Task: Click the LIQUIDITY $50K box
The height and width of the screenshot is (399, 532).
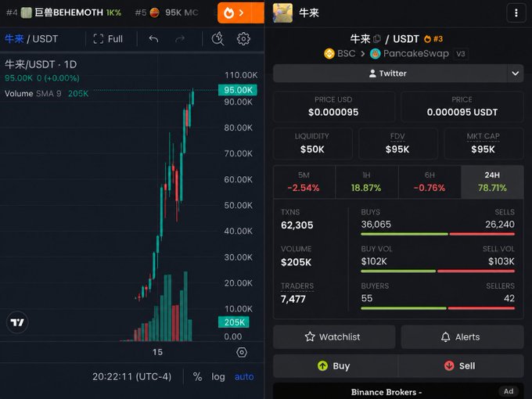Action: click(312, 143)
